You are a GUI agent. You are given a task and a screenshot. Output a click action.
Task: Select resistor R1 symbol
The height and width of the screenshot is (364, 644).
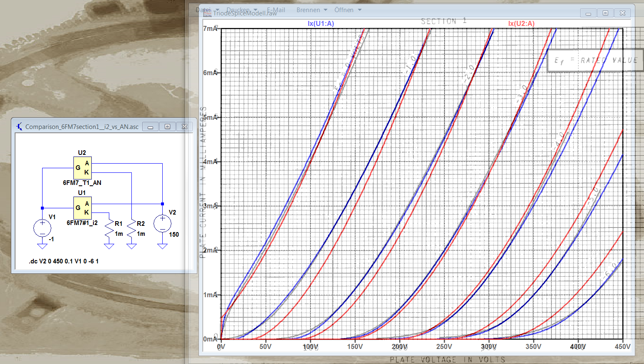[x=109, y=229]
